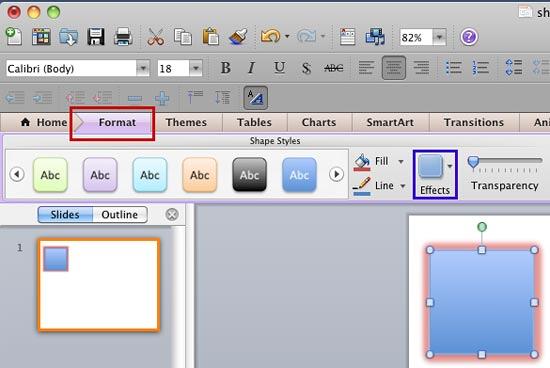This screenshot has width=550, height=368.
Task: Save the presentation with floppy disk icon
Action: (96, 36)
